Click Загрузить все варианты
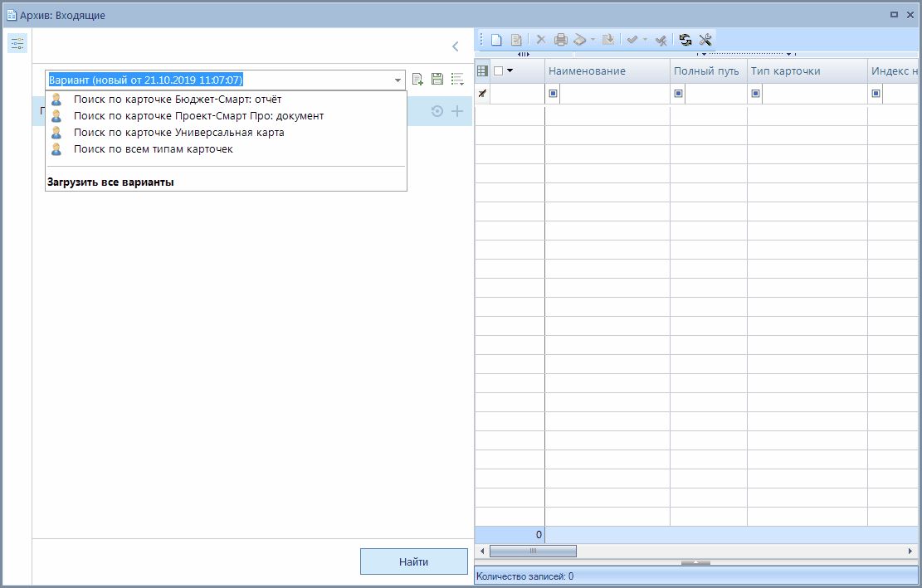The image size is (922, 588). [x=110, y=182]
